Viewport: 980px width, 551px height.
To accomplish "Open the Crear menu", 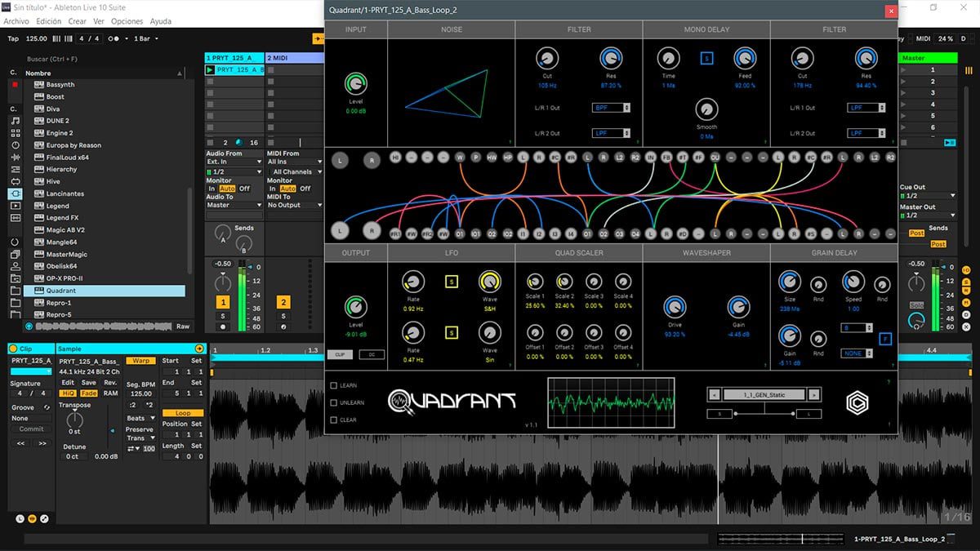I will coord(78,21).
